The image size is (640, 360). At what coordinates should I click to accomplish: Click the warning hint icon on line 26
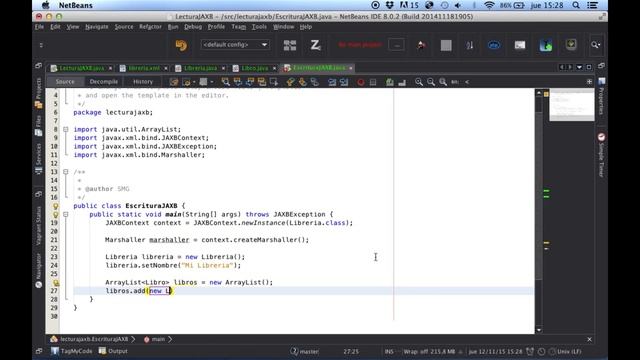pos(56,282)
